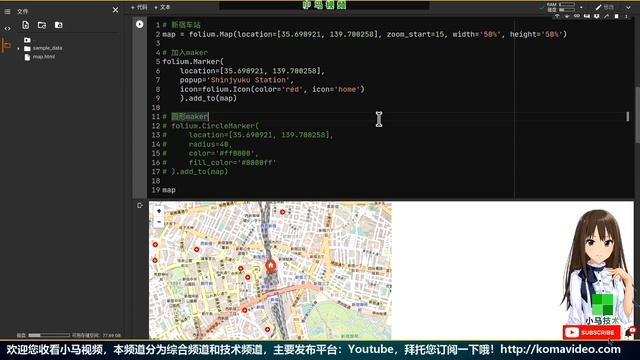
Task: Collapse the header with the chevron
Action: coord(628,7)
